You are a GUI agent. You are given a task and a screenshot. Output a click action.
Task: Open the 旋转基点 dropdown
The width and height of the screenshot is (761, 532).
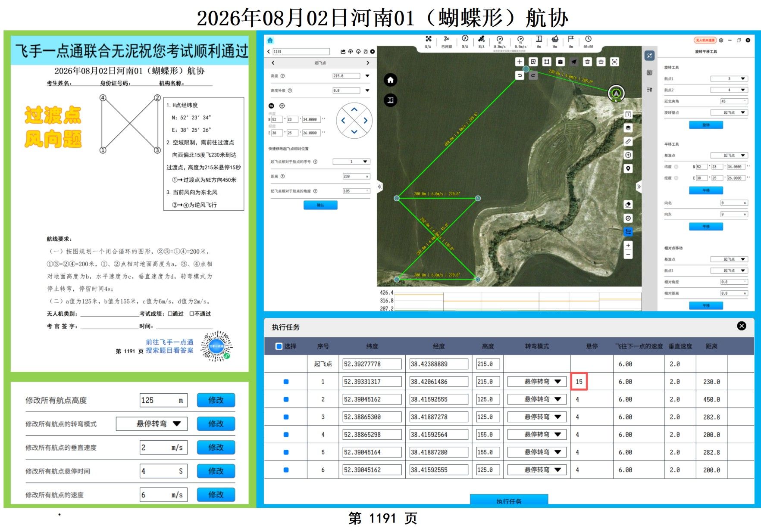(x=729, y=112)
